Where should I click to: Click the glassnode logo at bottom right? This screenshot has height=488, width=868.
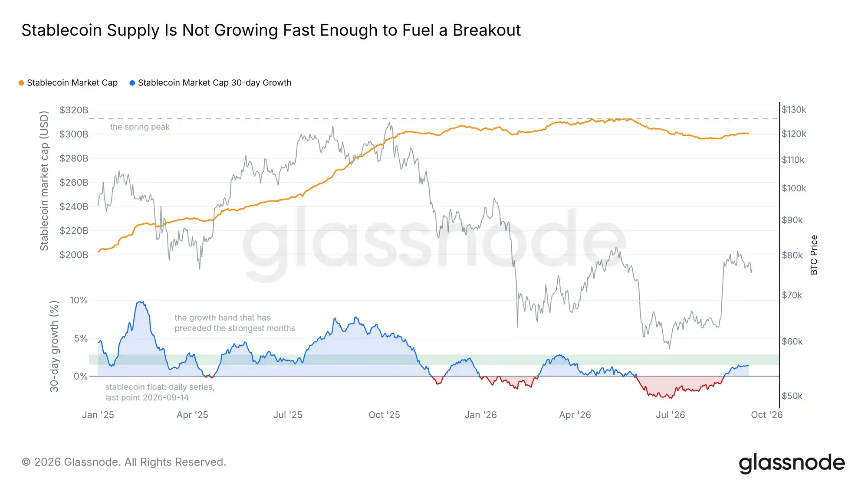coord(792,463)
